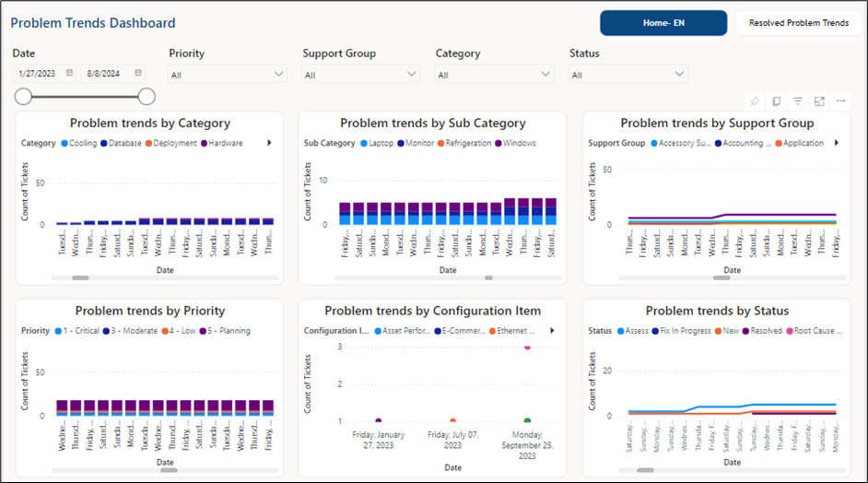Open calendar picker for start date 1/27/2023
The width and height of the screenshot is (868, 483).
69,73
